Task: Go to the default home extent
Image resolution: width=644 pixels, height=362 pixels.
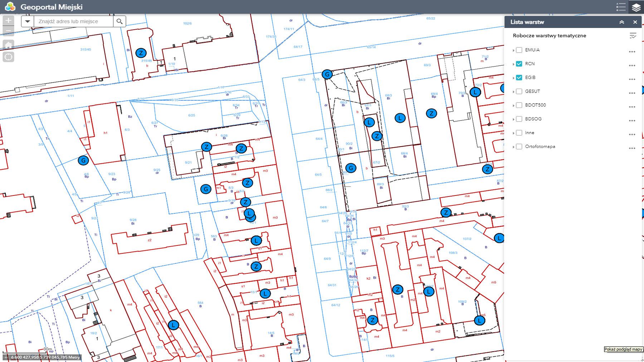Action: point(8,45)
